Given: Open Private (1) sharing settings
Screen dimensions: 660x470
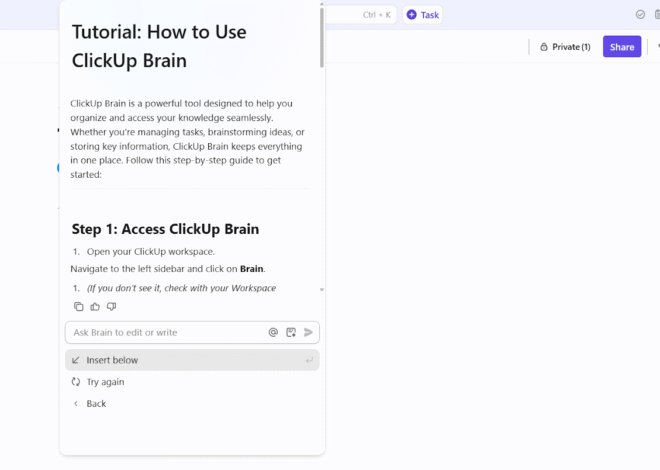Looking at the screenshot, I should point(565,47).
